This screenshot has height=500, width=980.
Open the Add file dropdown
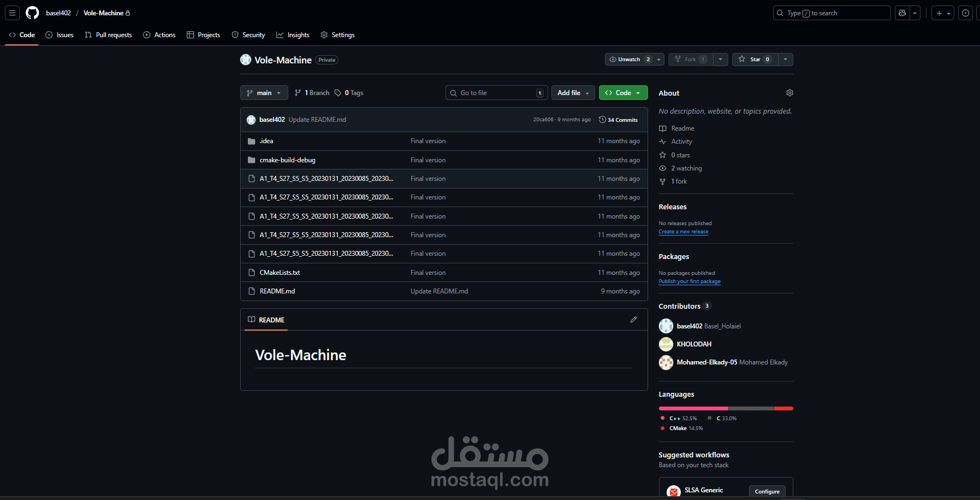pyautogui.click(x=573, y=93)
